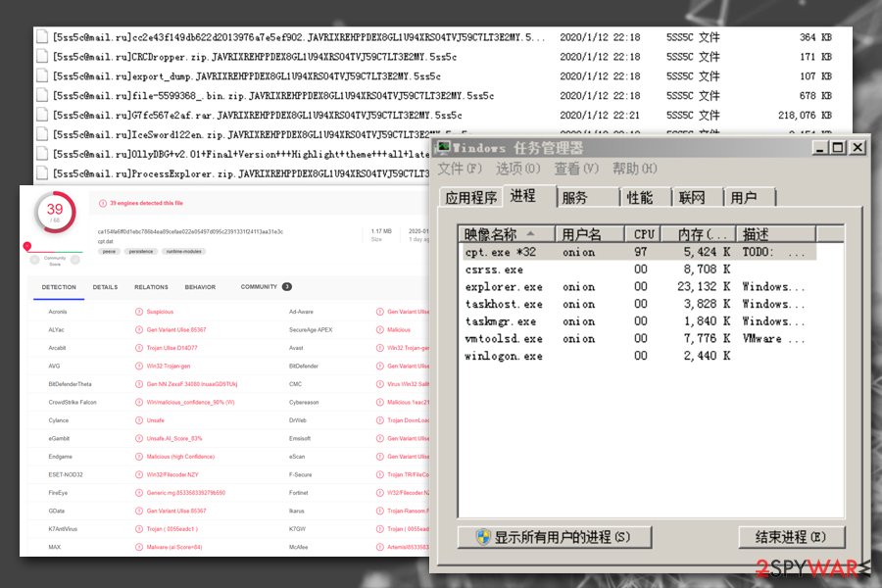The width and height of the screenshot is (882, 588).
Task: Click the warning icon next to AVG result
Action: click(x=139, y=366)
